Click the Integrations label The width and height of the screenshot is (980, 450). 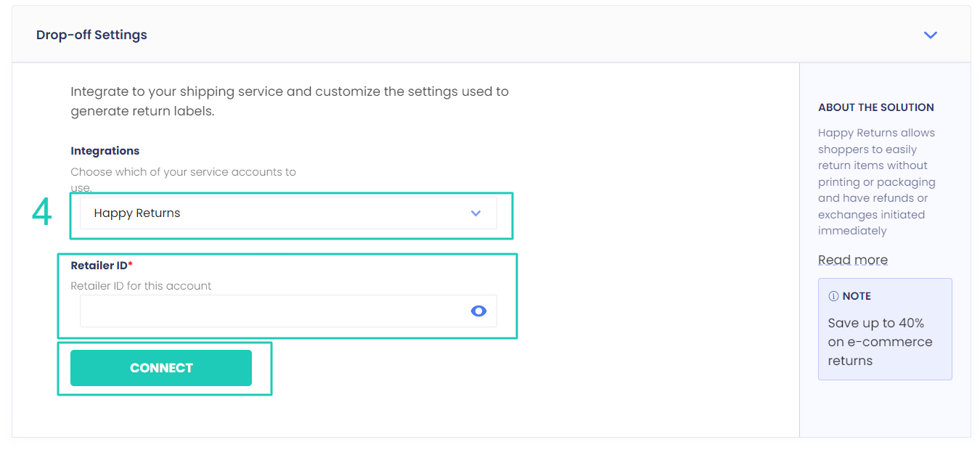[x=105, y=151]
